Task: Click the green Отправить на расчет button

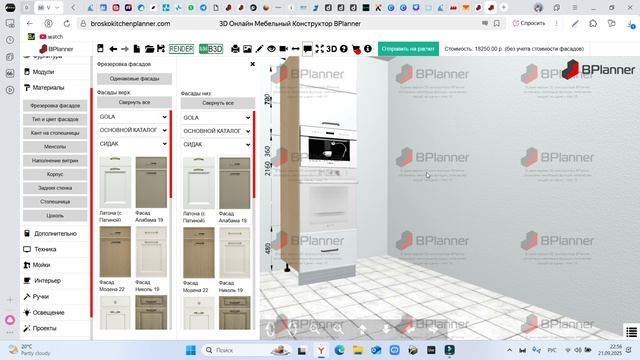Action: [408, 49]
